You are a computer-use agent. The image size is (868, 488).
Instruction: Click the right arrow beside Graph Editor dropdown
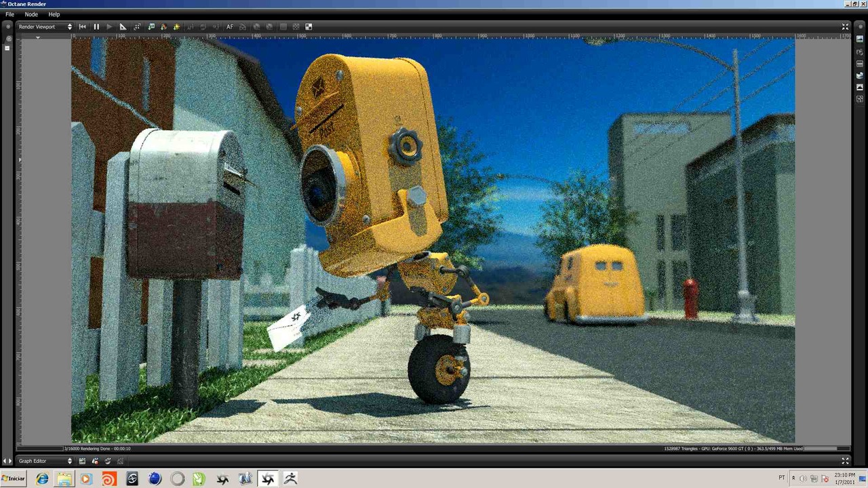coord(9,462)
